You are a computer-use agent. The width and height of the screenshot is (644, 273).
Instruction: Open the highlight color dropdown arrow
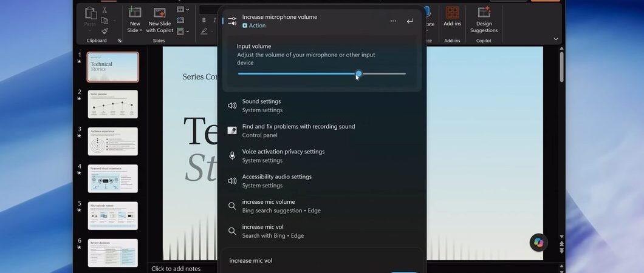click(213, 31)
